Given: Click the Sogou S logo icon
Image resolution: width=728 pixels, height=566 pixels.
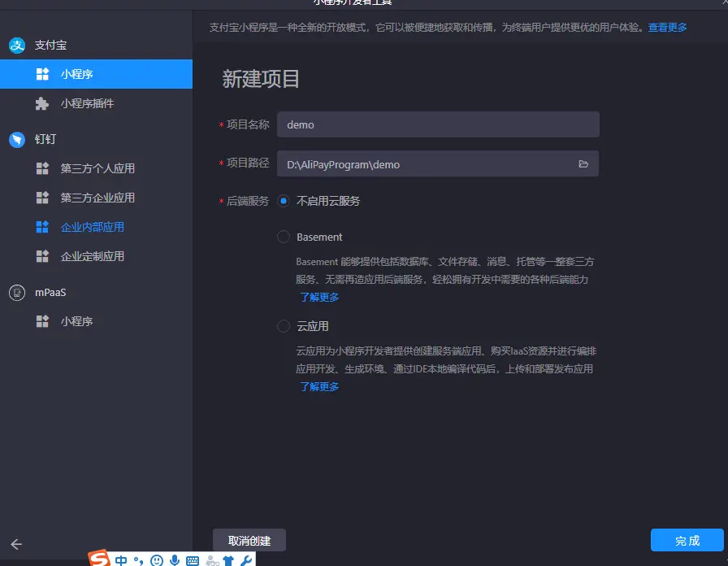Looking at the screenshot, I should 99,558.
